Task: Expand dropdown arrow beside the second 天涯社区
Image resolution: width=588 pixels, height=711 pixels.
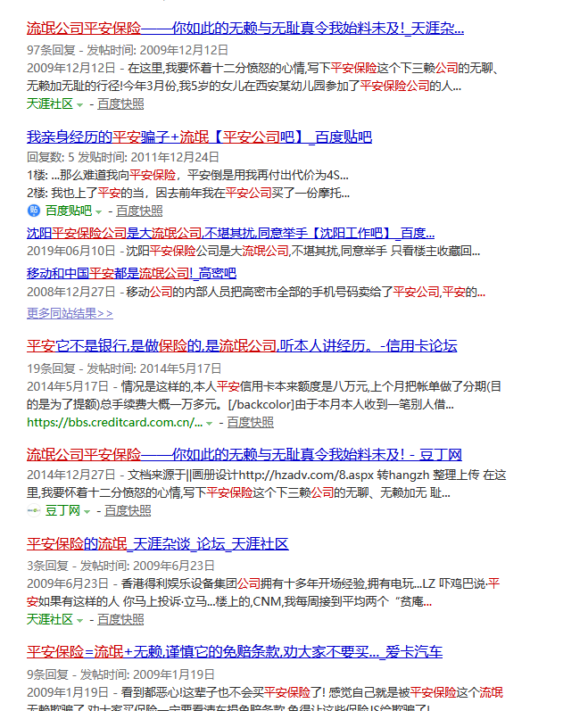Action: pos(79,620)
